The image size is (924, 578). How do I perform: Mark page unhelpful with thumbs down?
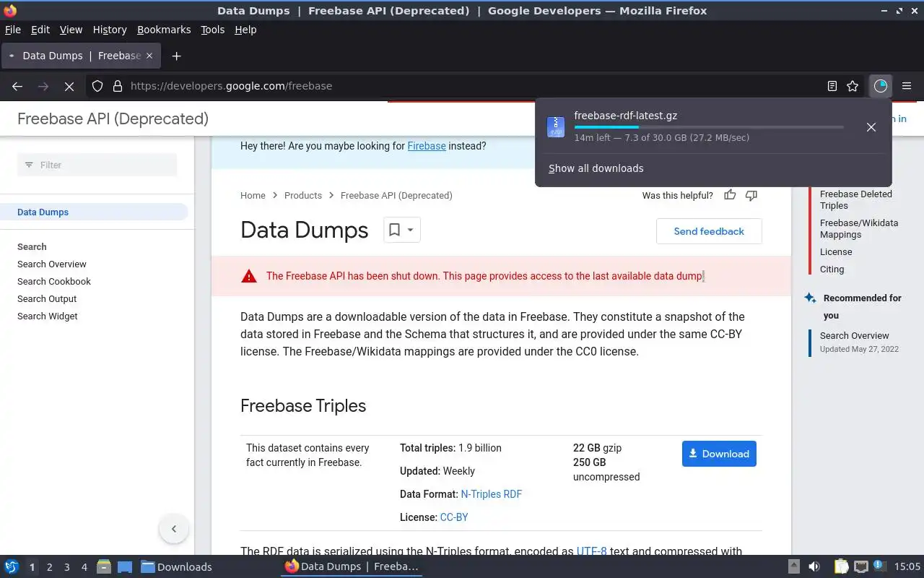[x=751, y=195]
